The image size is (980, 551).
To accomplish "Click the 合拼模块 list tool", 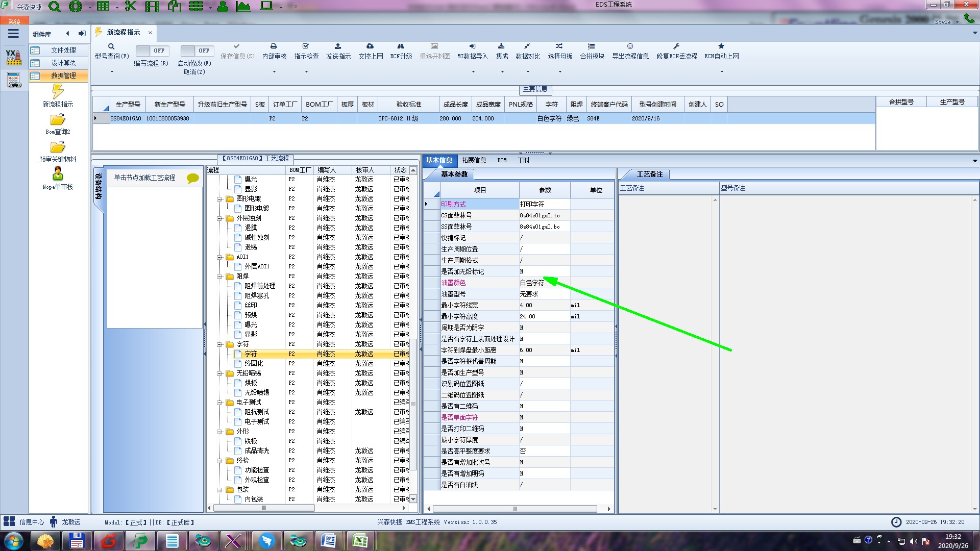I will tap(592, 51).
